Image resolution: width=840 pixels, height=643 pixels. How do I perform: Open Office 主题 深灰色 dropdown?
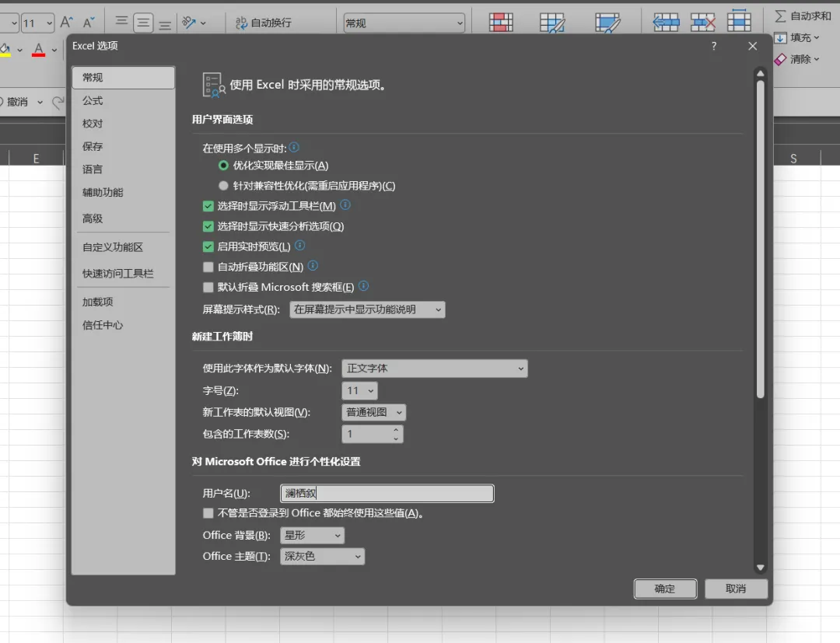tap(323, 557)
